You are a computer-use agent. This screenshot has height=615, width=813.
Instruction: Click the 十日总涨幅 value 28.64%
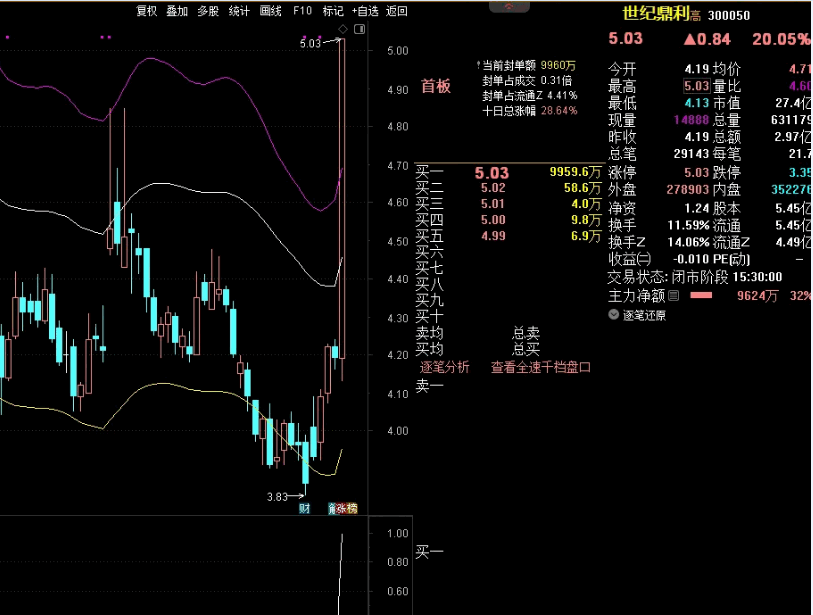coord(559,110)
